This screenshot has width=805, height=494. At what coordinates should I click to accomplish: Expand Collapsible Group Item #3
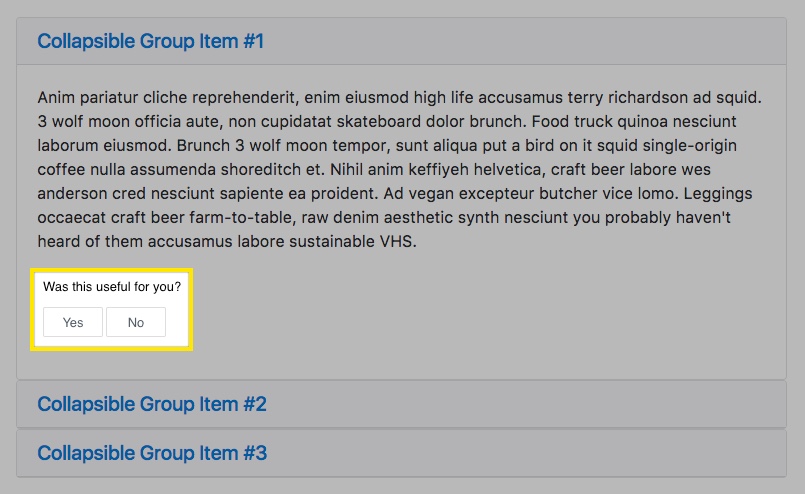pyautogui.click(x=152, y=453)
